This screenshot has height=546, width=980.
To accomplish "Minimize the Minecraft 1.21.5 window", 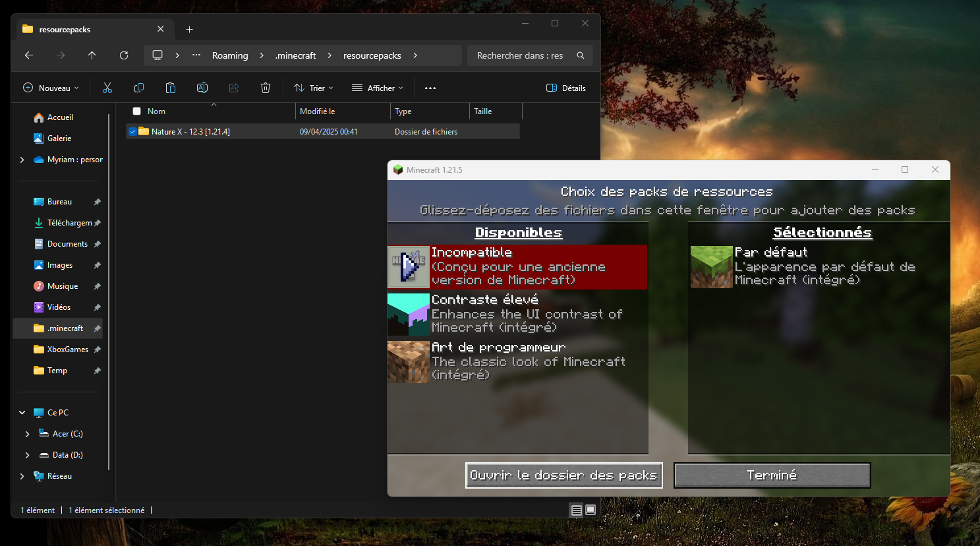I will (875, 169).
